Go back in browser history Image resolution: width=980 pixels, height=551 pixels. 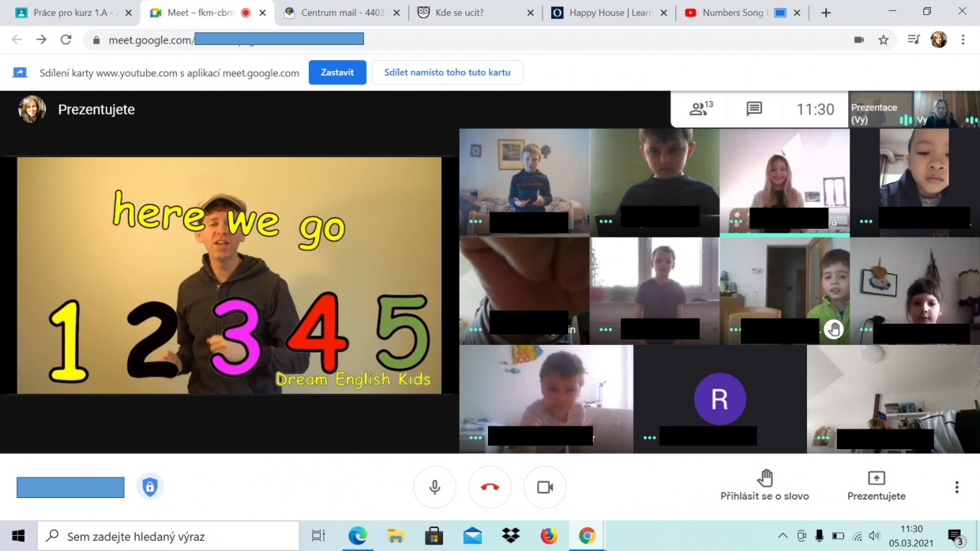[x=17, y=39]
